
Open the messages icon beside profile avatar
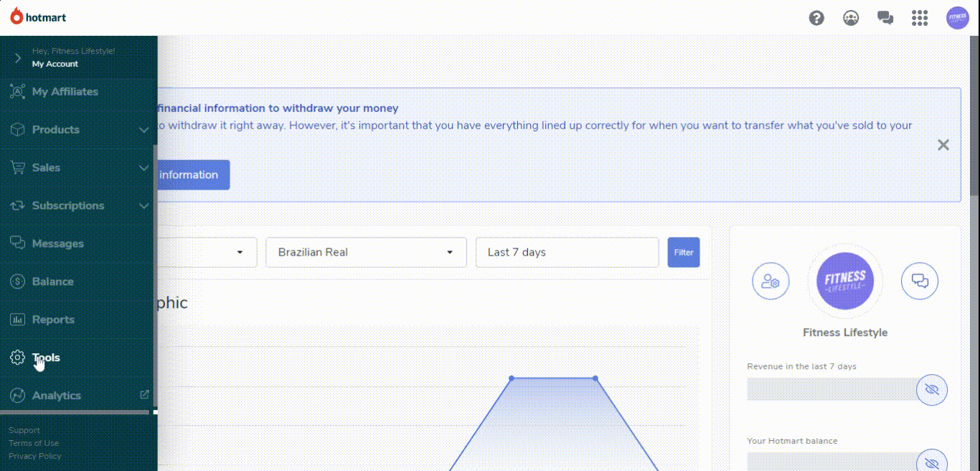pos(920,281)
